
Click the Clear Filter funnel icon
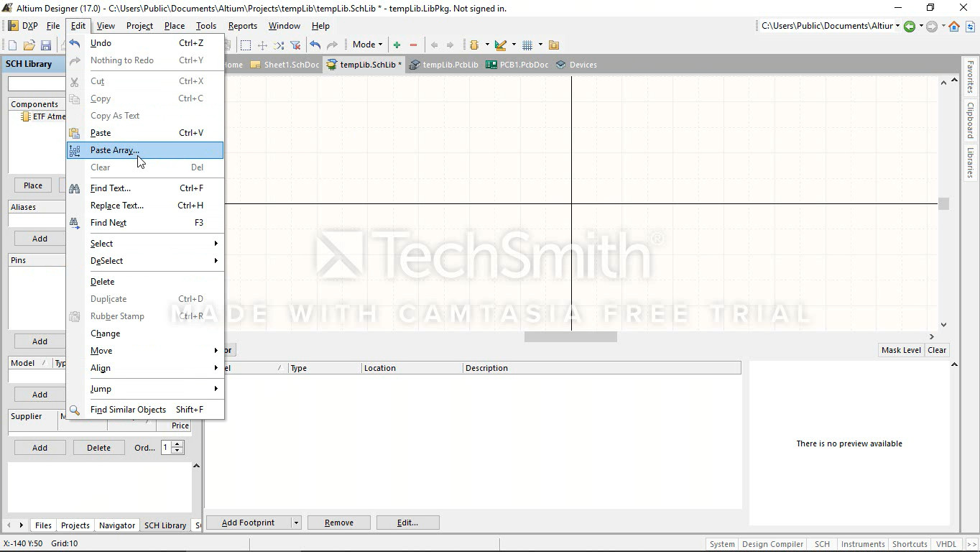[x=295, y=45]
